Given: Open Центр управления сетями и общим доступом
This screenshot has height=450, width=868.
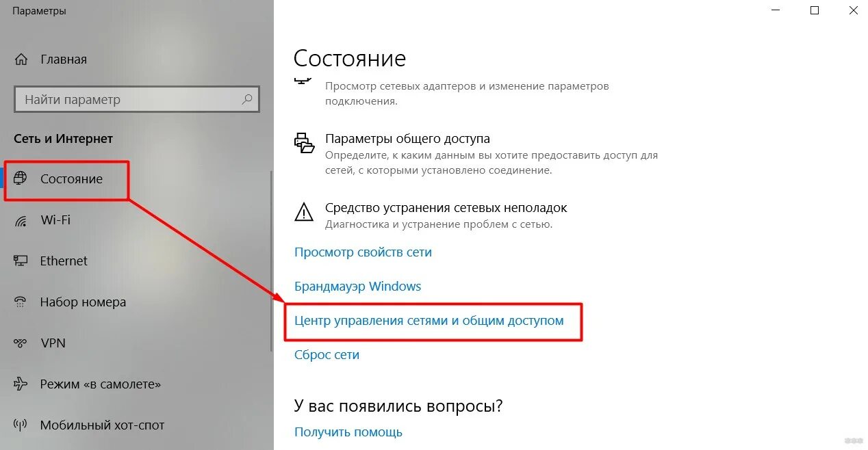Looking at the screenshot, I should click(429, 321).
